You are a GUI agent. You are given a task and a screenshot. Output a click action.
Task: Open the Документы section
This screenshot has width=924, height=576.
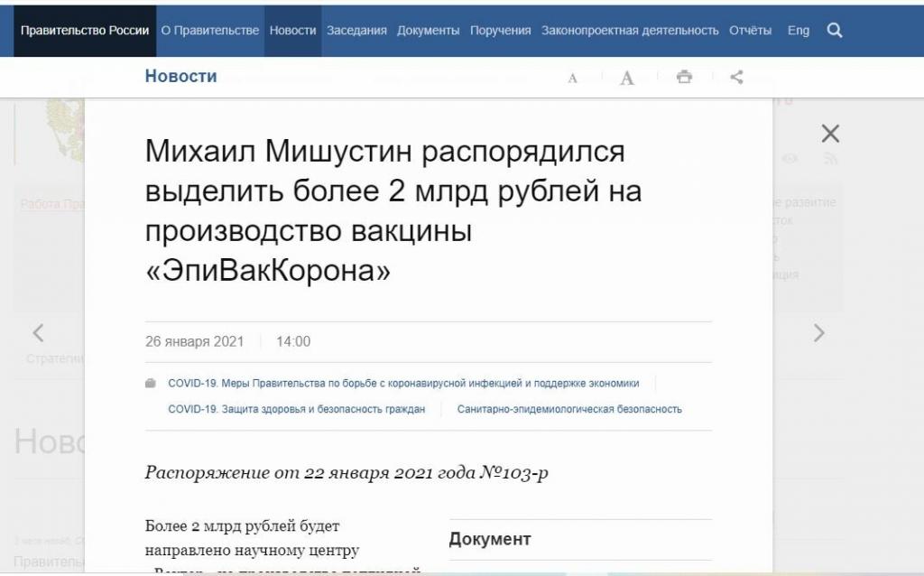pos(428,31)
